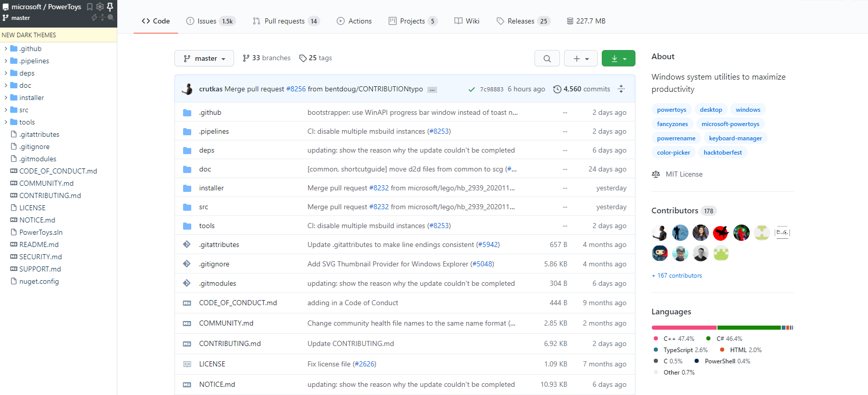Click the powertoys topic tag
868x395 pixels.
click(x=672, y=110)
